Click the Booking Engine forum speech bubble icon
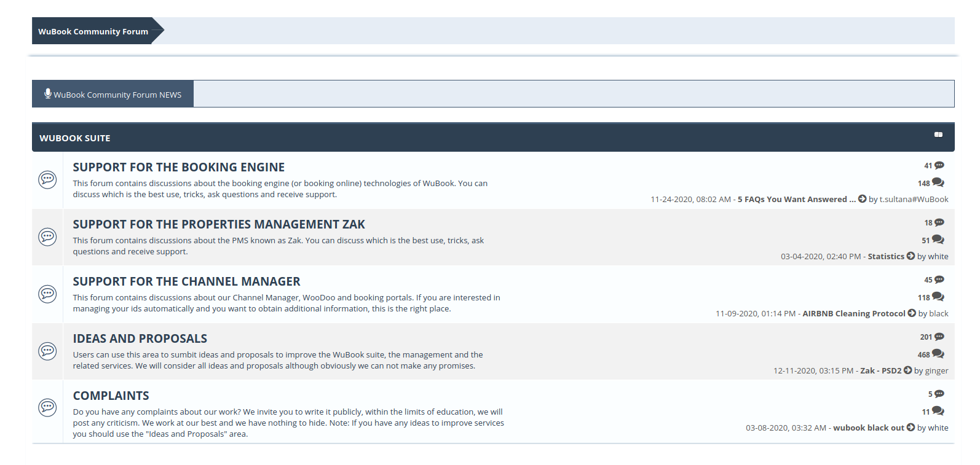 click(x=47, y=179)
